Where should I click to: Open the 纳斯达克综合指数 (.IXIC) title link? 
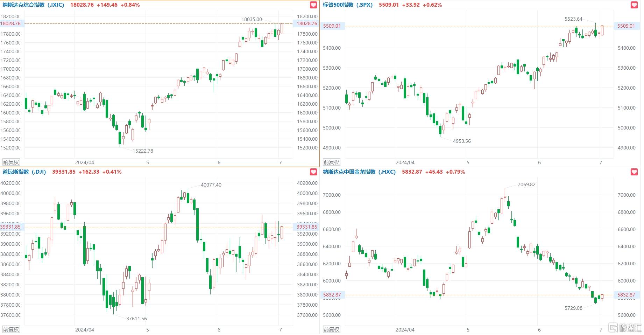[33, 5]
